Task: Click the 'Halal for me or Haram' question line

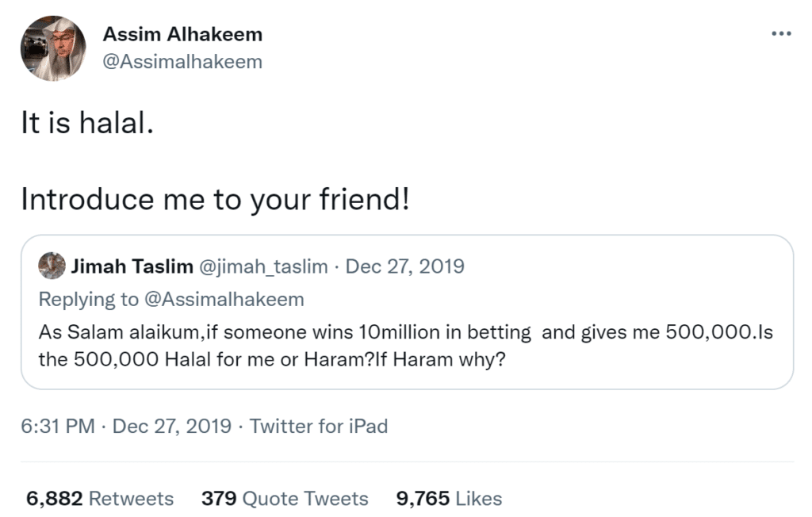Action: (x=272, y=359)
